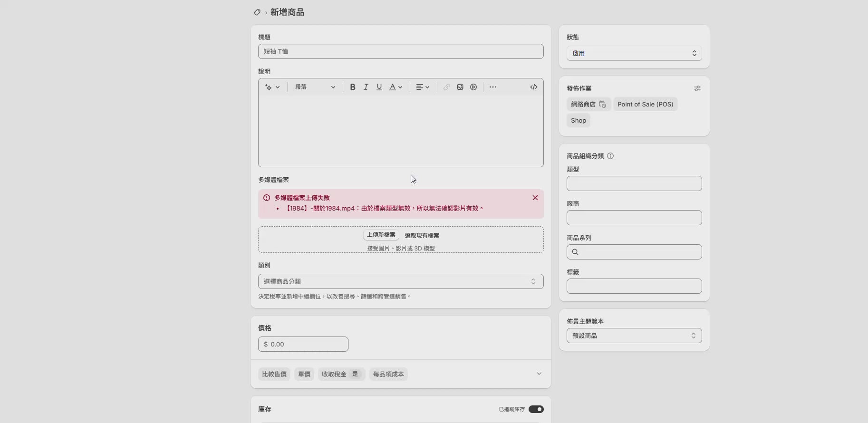This screenshot has height=423, width=868.
Task: Switch to HTML code view
Action: (533, 87)
